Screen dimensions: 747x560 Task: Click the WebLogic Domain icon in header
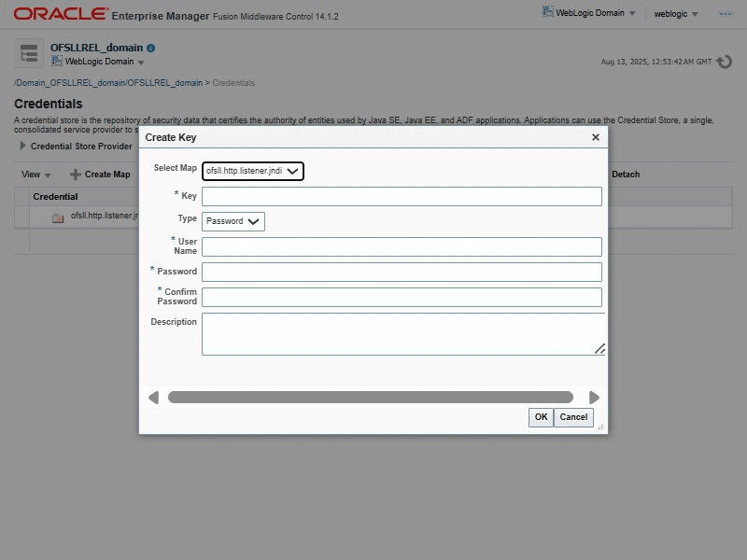(x=548, y=12)
